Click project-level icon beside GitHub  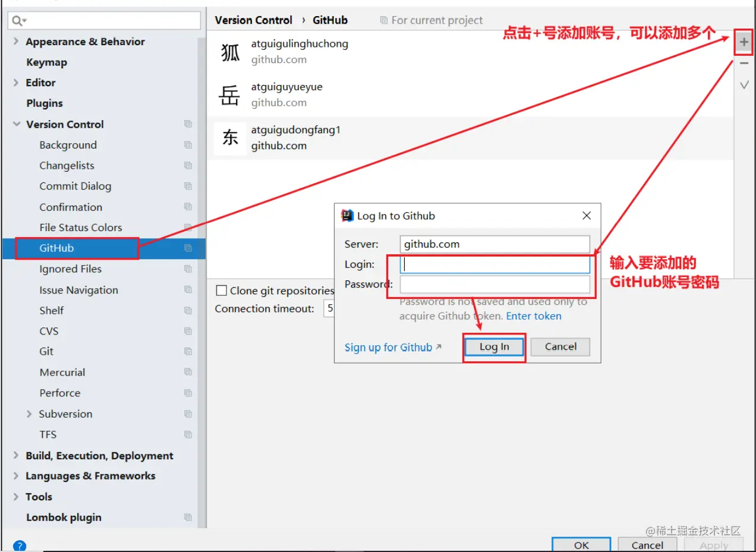tap(188, 248)
